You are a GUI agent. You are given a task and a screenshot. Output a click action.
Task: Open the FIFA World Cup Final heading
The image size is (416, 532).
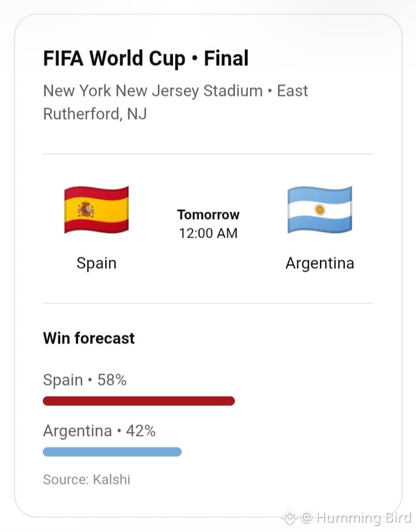(146, 58)
